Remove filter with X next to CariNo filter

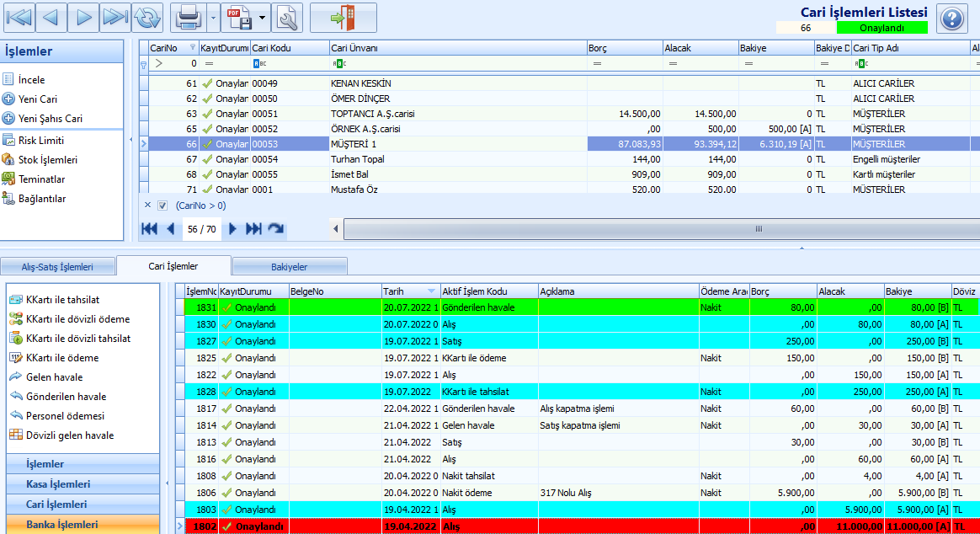(x=147, y=205)
